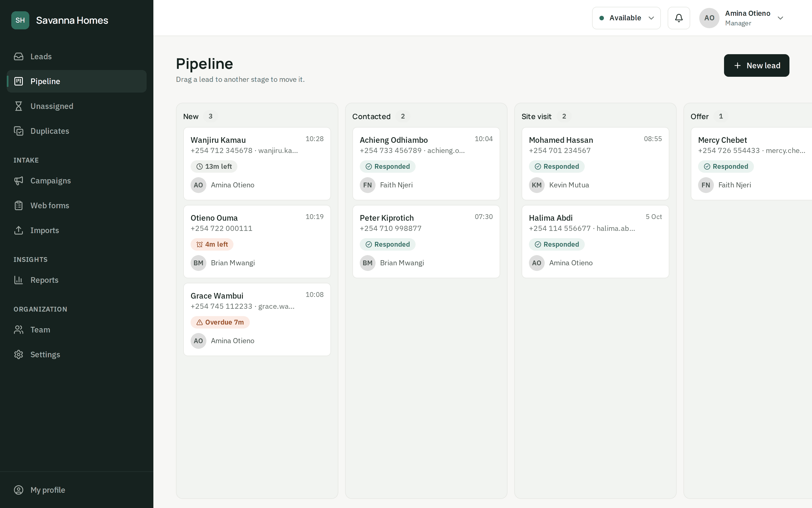The width and height of the screenshot is (812, 508).
Task: Open My profile link
Action: coord(76,490)
